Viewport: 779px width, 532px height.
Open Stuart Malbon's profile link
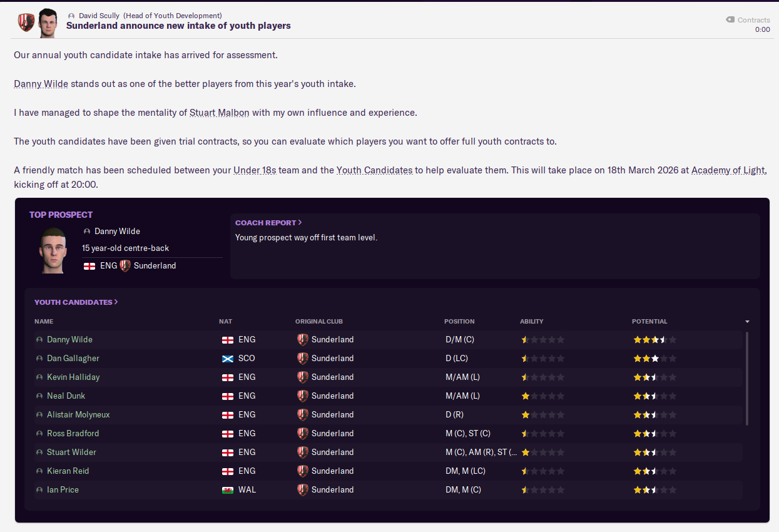tap(220, 113)
